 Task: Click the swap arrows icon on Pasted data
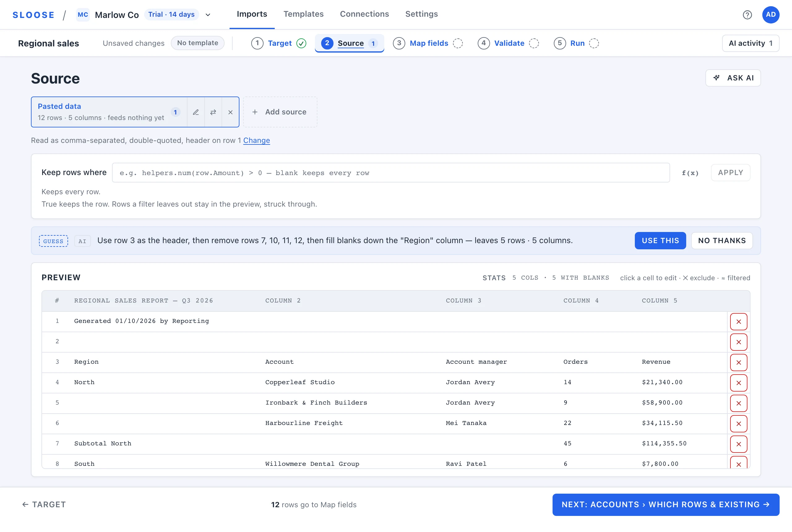[x=213, y=112]
